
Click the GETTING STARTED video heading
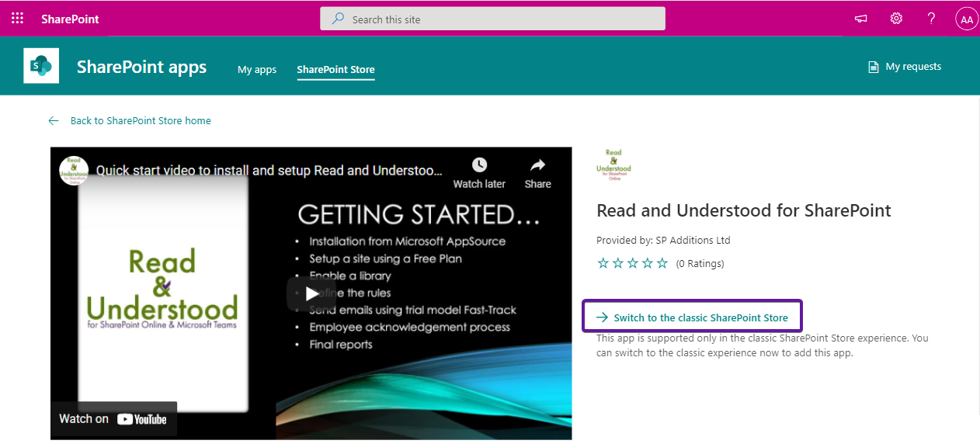419,214
